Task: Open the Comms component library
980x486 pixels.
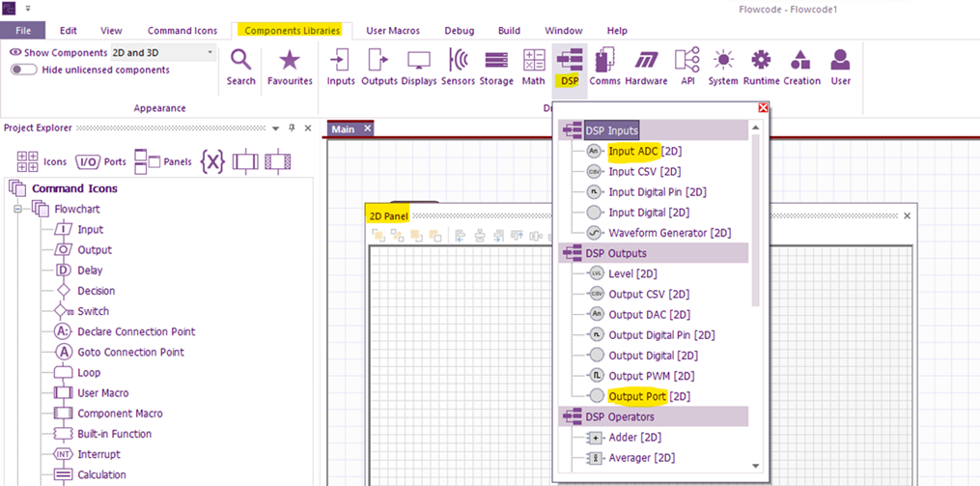Action: [x=605, y=68]
